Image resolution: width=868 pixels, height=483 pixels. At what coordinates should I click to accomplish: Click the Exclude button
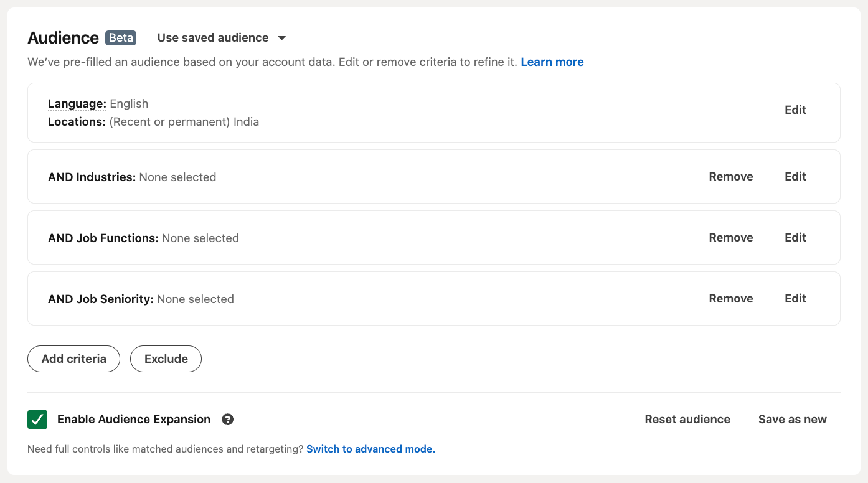166,359
